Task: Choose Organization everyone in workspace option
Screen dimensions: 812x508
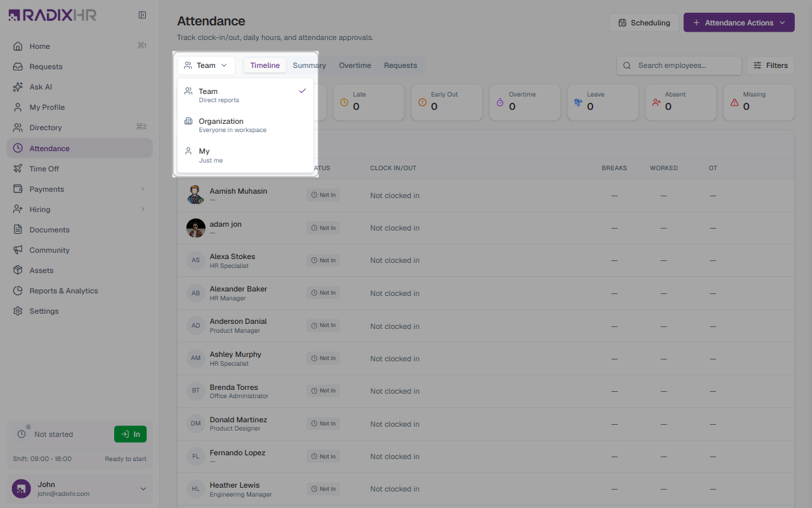Action: (x=246, y=125)
